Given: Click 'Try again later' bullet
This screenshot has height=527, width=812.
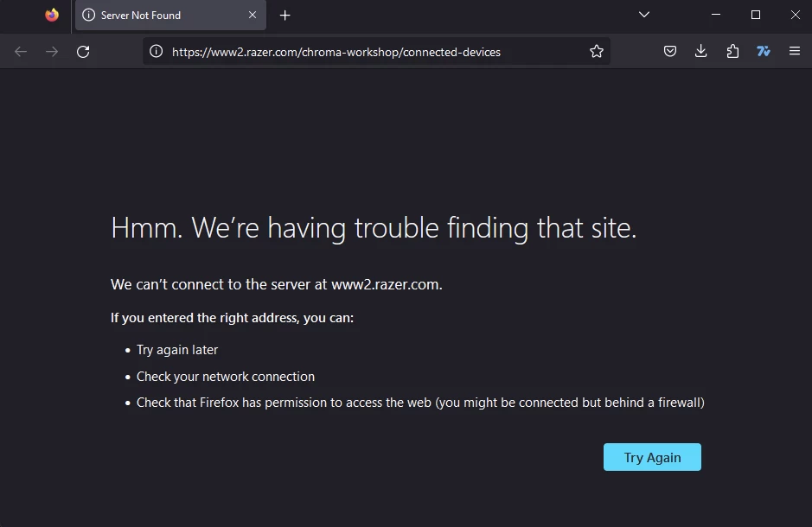Looking at the screenshot, I should click(x=177, y=350).
